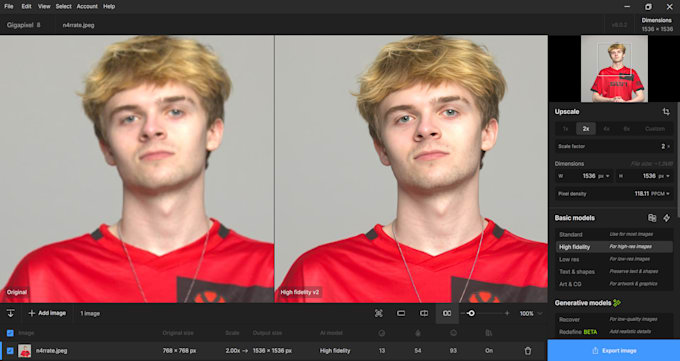Open the Select menu
Screen dimensions: 680x361
(x=63, y=7)
